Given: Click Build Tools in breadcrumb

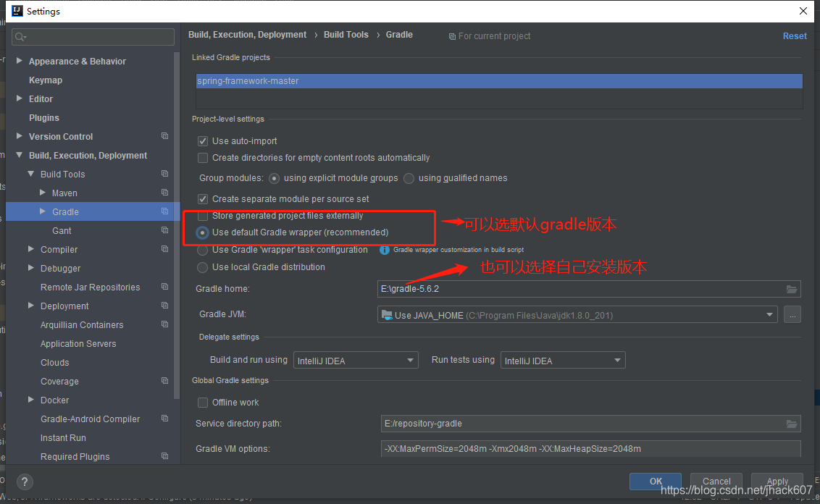Looking at the screenshot, I should pos(346,35).
